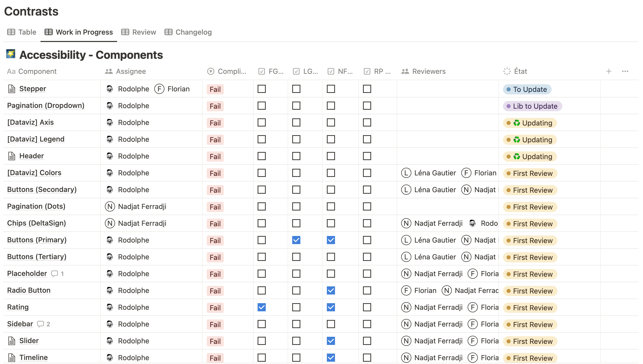The height and width of the screenshot is (364, 643).
Task: Switch to the Changelog tab
Action: coord(188,32)
